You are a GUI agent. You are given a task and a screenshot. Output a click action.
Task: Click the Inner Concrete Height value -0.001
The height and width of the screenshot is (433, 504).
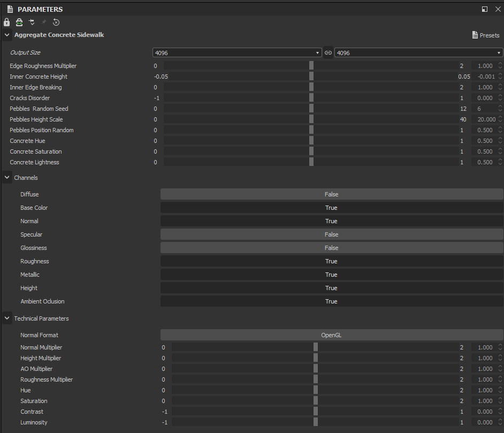click(485, 77)
